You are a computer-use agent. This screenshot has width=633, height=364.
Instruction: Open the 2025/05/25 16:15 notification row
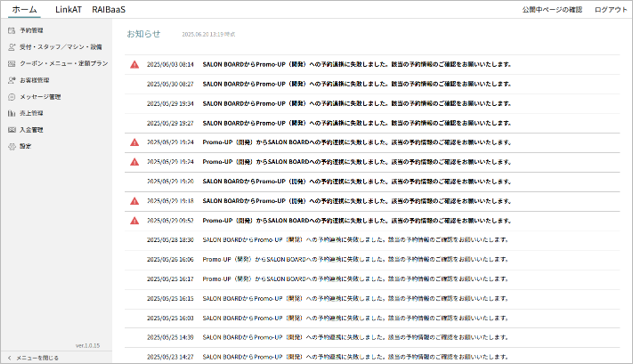[x=372, y=299]
